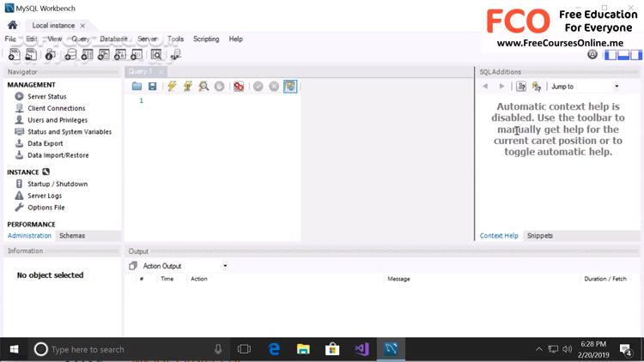Switch to the Context Help tab
The width and height of the screenshot is (644, 362).
[x=499, y=236]
